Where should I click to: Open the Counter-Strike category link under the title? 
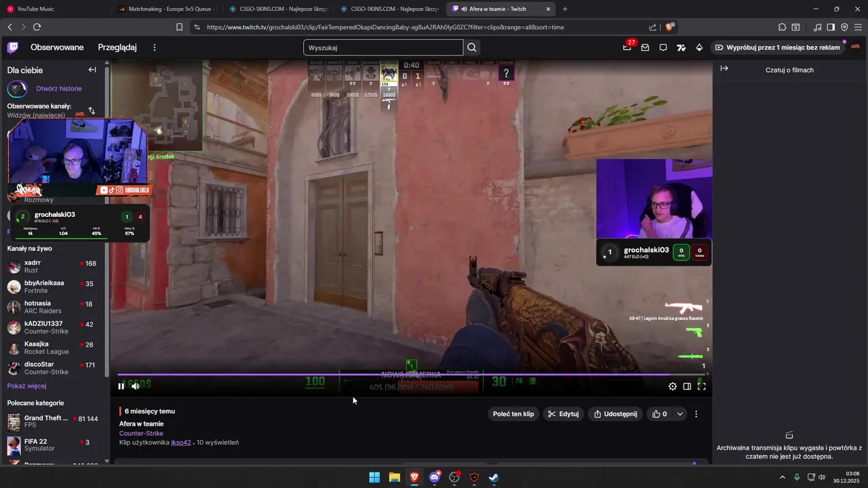coord(141,434)
